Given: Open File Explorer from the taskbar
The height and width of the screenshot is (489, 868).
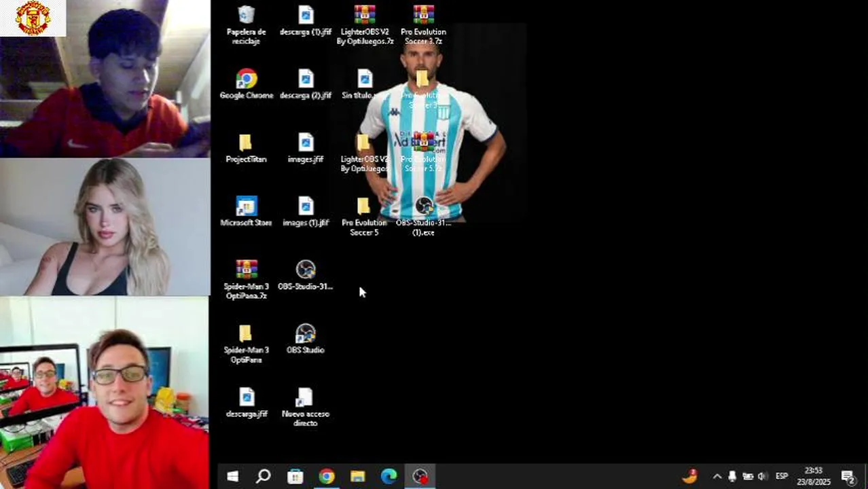Looking at the screenshot, I should pyautogui.click(x=357, y=476).
